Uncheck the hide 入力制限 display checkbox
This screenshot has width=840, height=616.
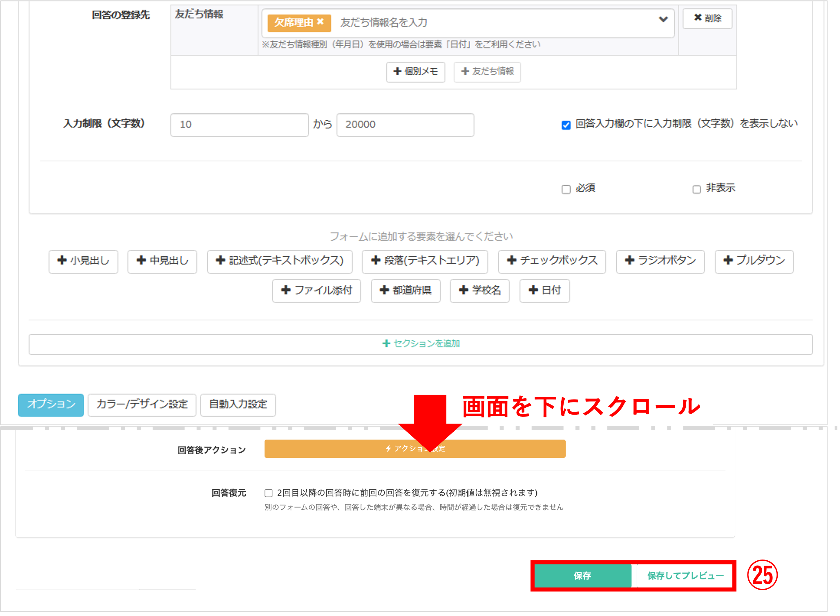(x=566, y=125)
